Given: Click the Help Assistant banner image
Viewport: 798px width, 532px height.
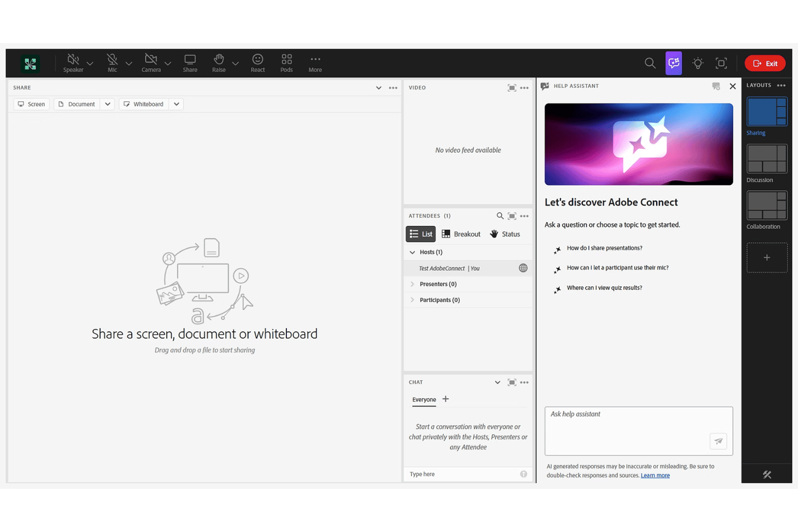Looking at the screenshot, I should click(639, 144).
